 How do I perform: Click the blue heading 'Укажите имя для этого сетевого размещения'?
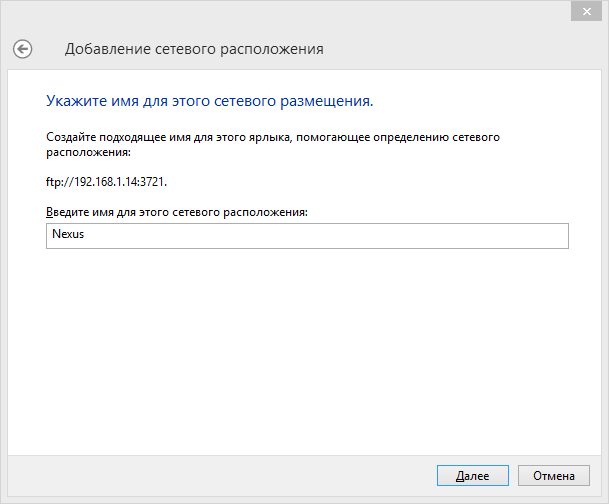click(210, 102)
